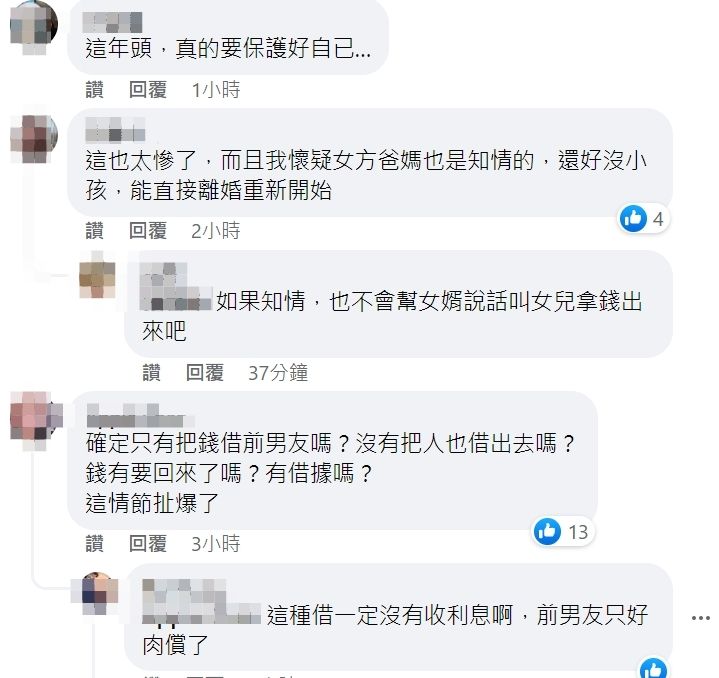Open the first commenter's blurred avatar
This screenshot has width=719, height=678.
pos(33,25)
